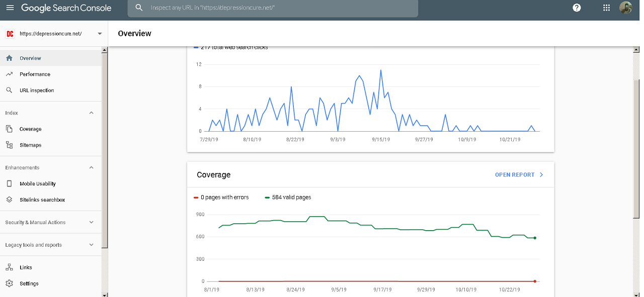The height and width of the screenshot is (297, 644).
Task: Click the Performance trend arrow icon
Action: (9, 74)
